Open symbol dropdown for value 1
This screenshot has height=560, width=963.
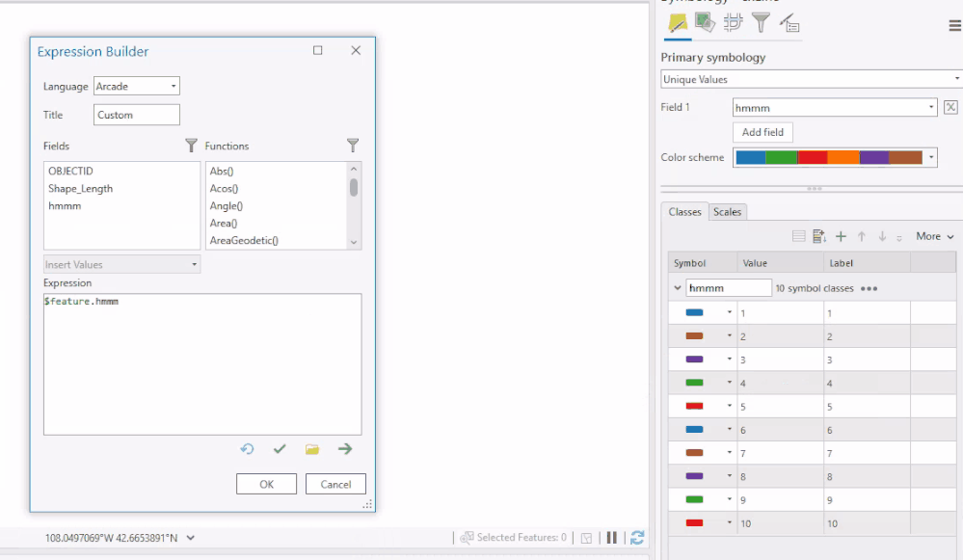[x=730, y=312]
